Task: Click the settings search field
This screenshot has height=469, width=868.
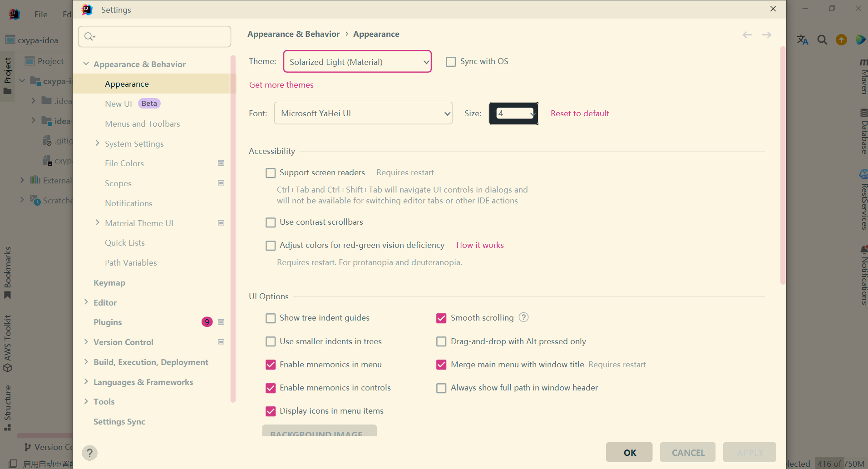Action: [154, 36]
